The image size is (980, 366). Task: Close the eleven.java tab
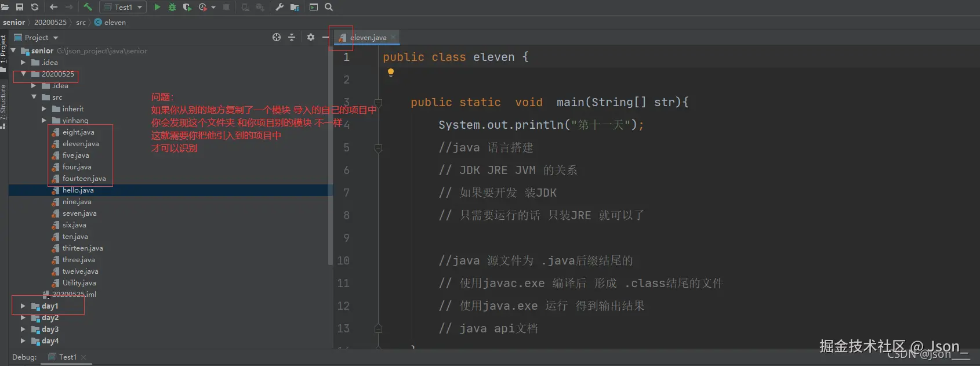393,37
